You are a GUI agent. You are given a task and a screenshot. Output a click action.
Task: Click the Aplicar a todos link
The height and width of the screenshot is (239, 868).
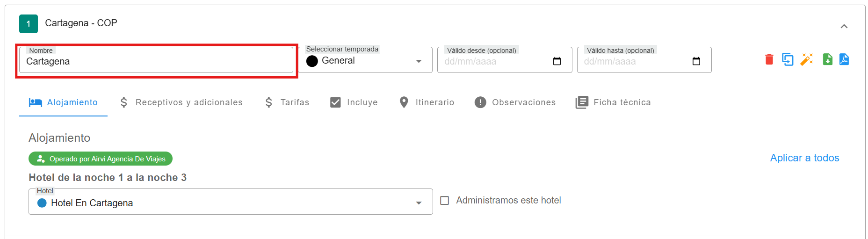pyautogui.click(x=804, y=158)
